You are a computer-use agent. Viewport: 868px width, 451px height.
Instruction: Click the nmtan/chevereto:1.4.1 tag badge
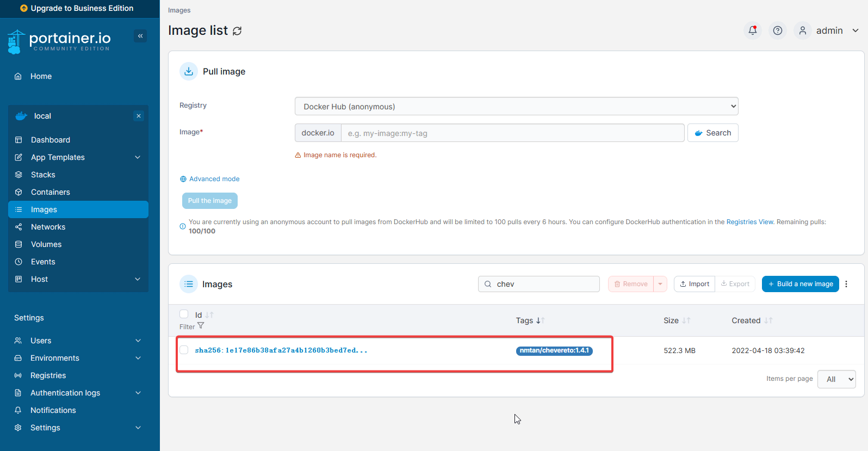click(x=554, y=350)
